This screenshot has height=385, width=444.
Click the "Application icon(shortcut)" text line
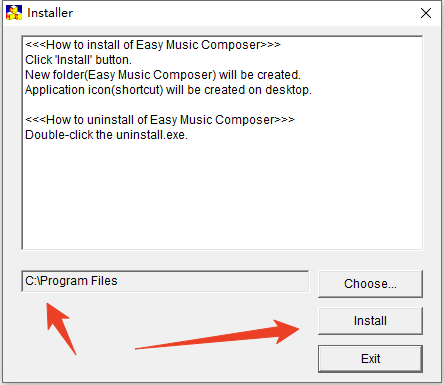pos(168,90)
